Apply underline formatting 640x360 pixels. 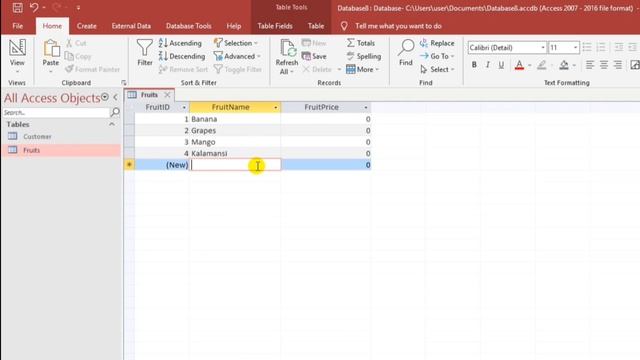pyautogui.click(x=501, y=64)
